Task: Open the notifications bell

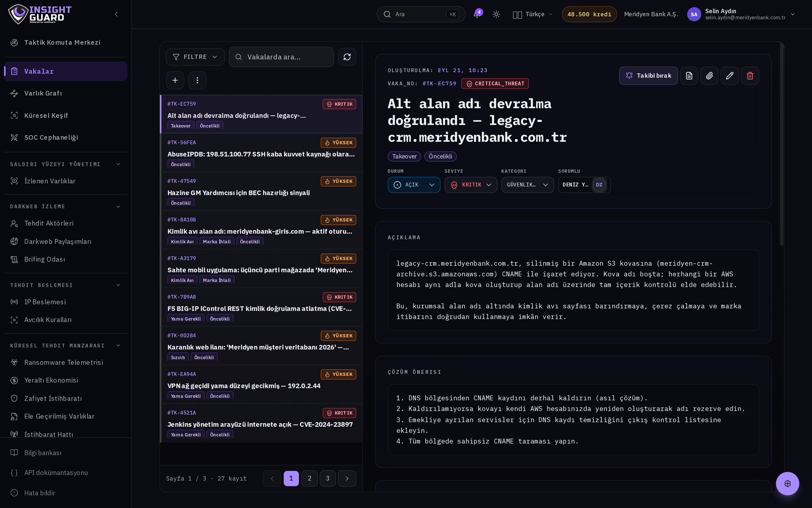Action: [477, 14]
